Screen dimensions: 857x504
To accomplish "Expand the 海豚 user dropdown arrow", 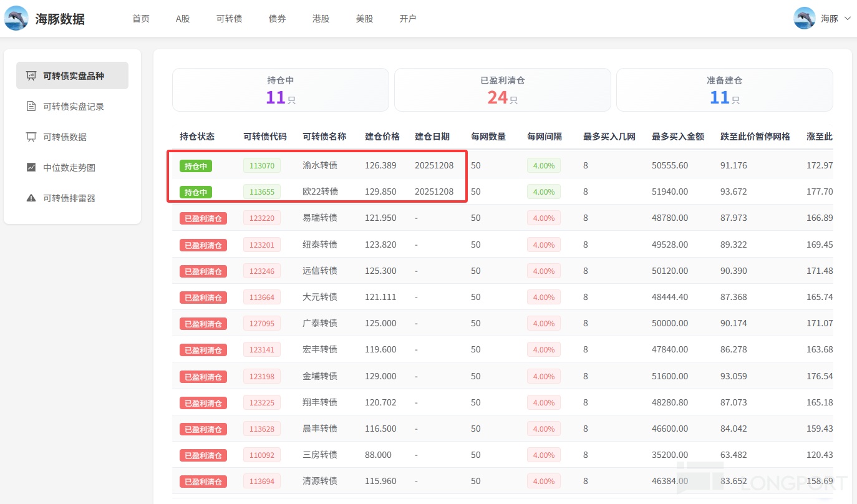I will 847,19.
